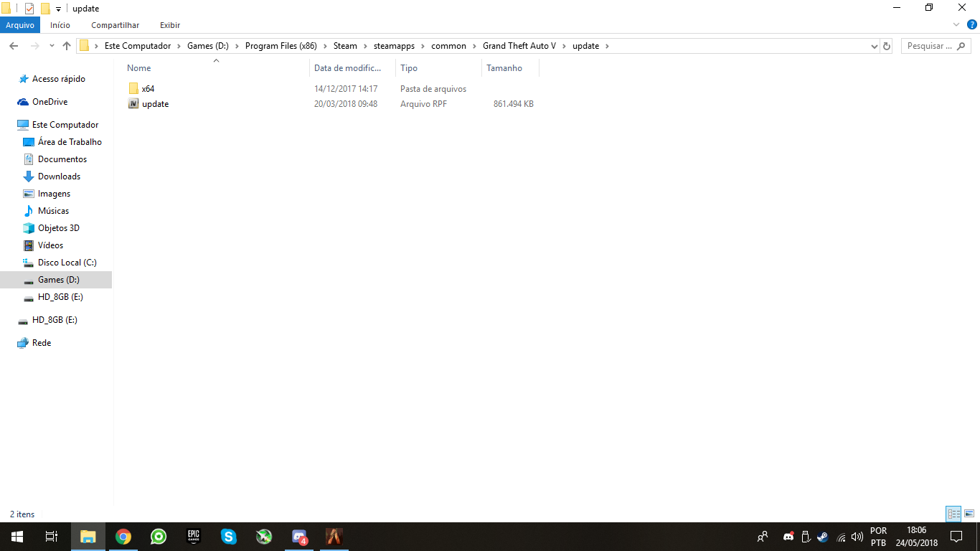Expand address bar history dropdown

point(874,46)
